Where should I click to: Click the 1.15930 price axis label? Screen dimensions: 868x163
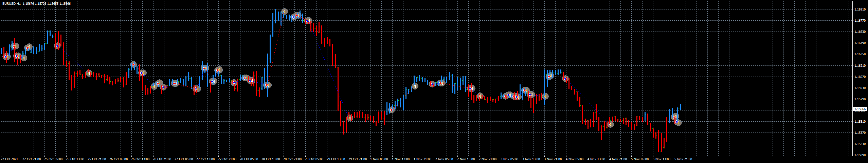tap(859, 88)
